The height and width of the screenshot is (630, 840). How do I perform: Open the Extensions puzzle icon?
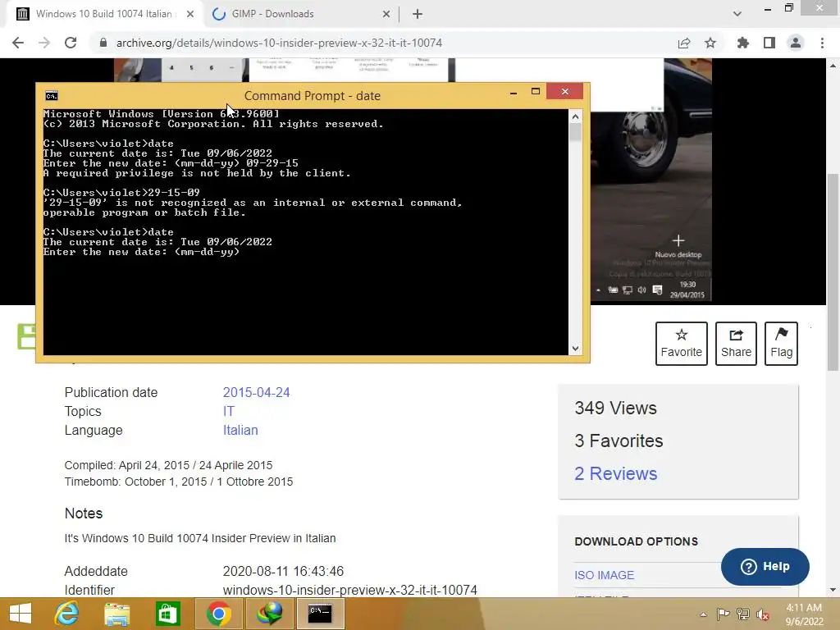click(743, 43)
